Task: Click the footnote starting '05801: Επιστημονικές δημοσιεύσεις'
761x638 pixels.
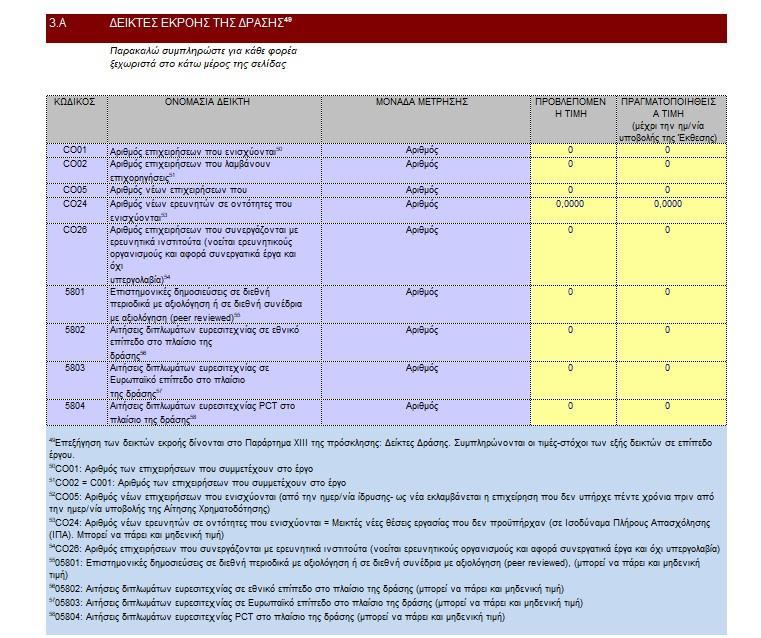Action: click(374, 569)
